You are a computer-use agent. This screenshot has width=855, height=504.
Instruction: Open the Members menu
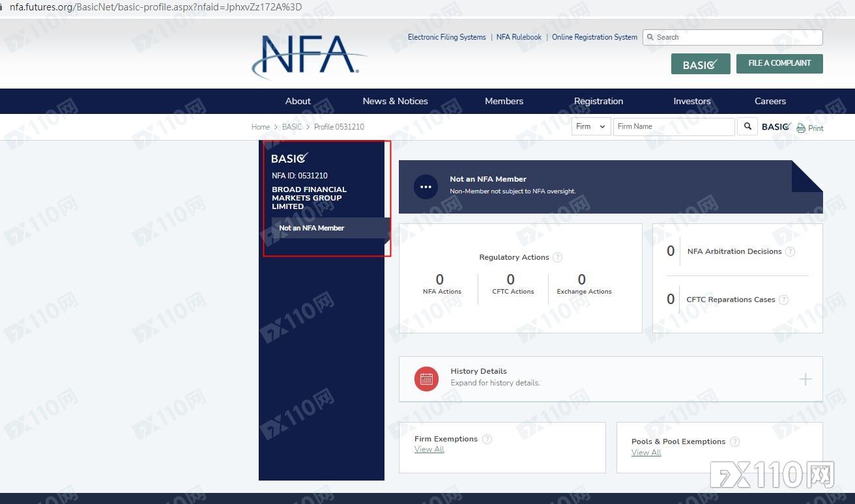point(504,101)
